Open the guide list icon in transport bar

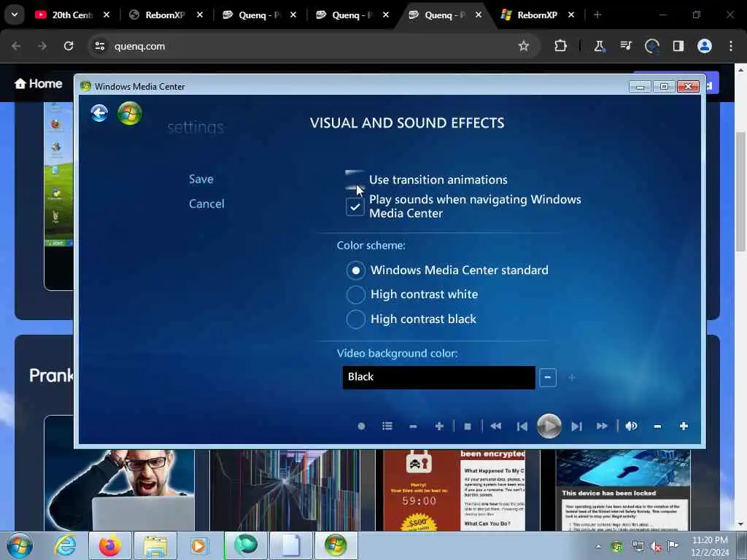point(387,426)
